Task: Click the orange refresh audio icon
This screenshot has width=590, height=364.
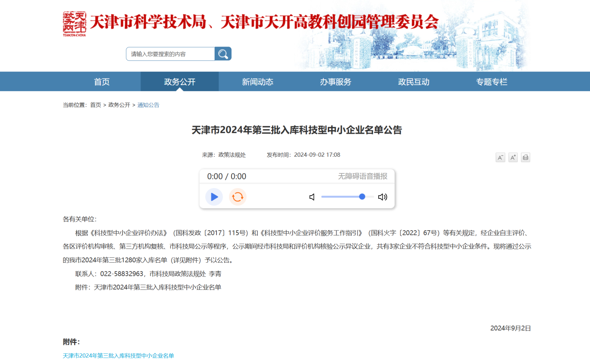Action: tap(237, 197)
